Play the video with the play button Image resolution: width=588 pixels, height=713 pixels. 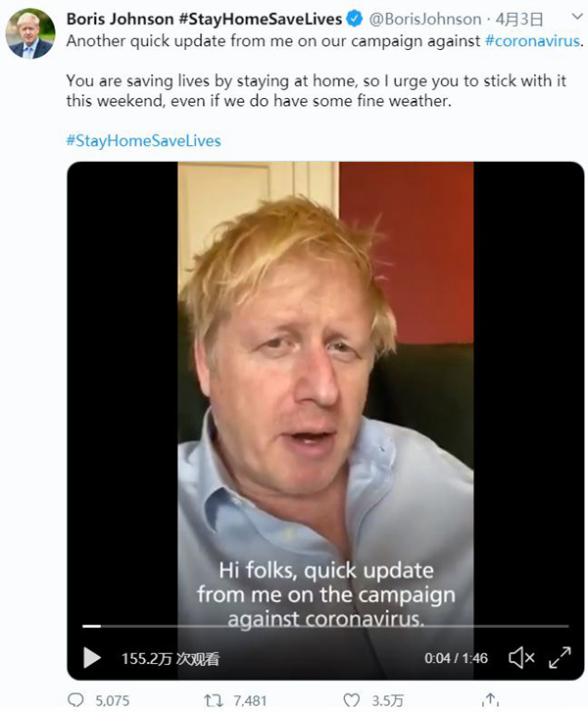(x=91, y=657)
